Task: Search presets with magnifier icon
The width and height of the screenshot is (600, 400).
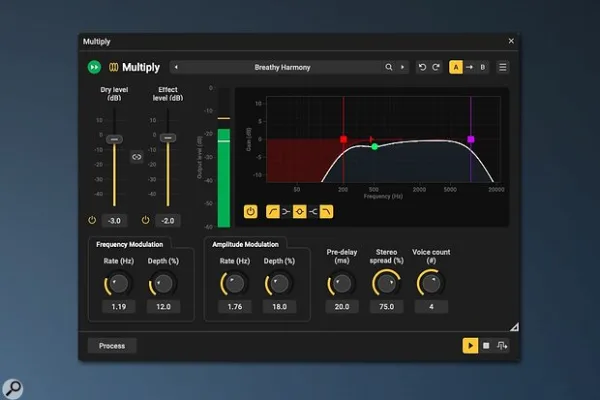Action: [x=388, y=67]
